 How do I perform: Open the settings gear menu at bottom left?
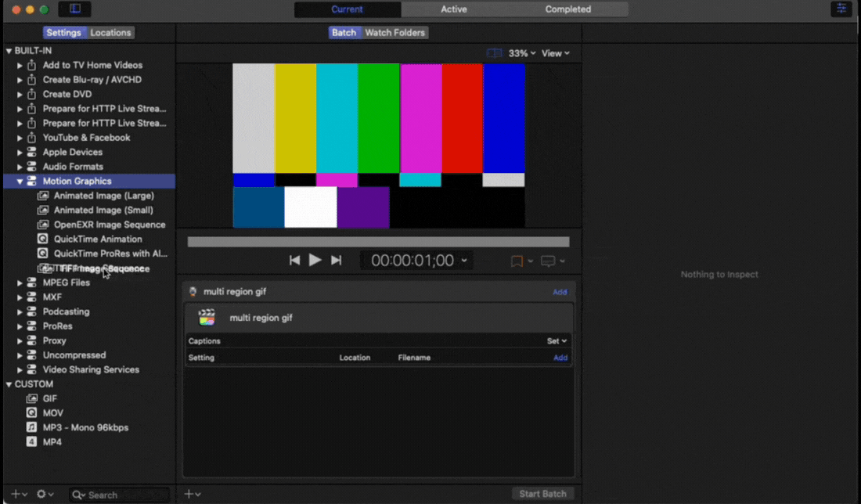click(43, 494)
